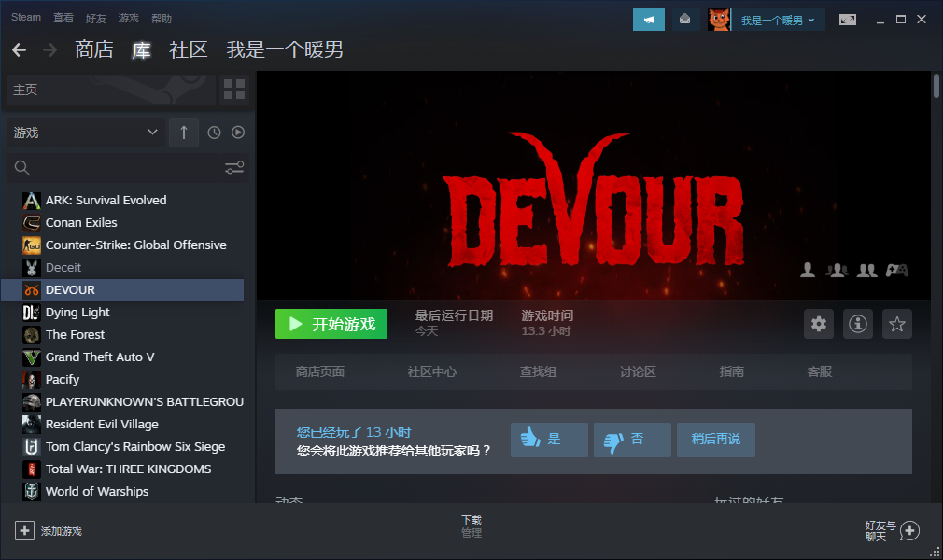Click the controller support icon

(x=896, y=270)
